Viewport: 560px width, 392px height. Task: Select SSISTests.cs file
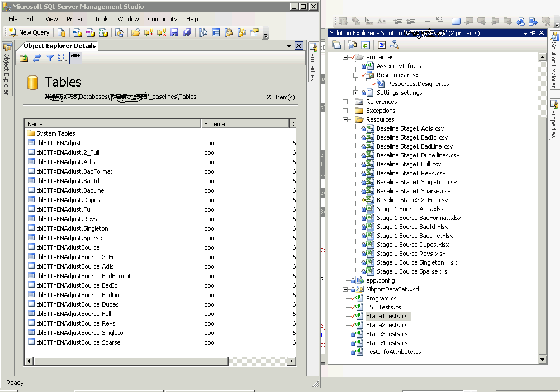[x=383, y=307]
